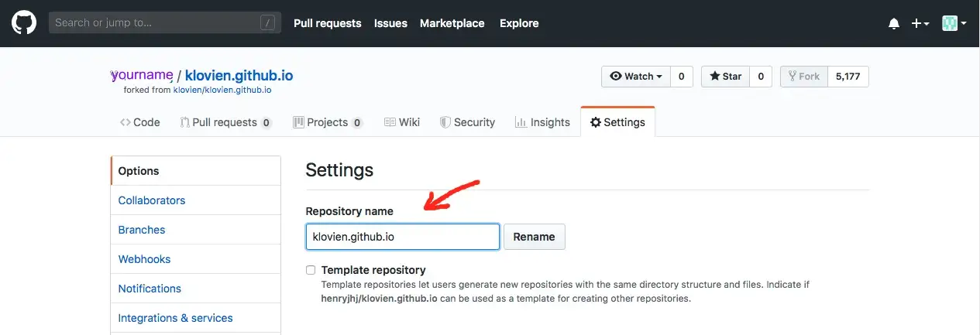Screen dimensions: 980x335
Task: Switch to the Insights tab
Action: tap(542, 122)
